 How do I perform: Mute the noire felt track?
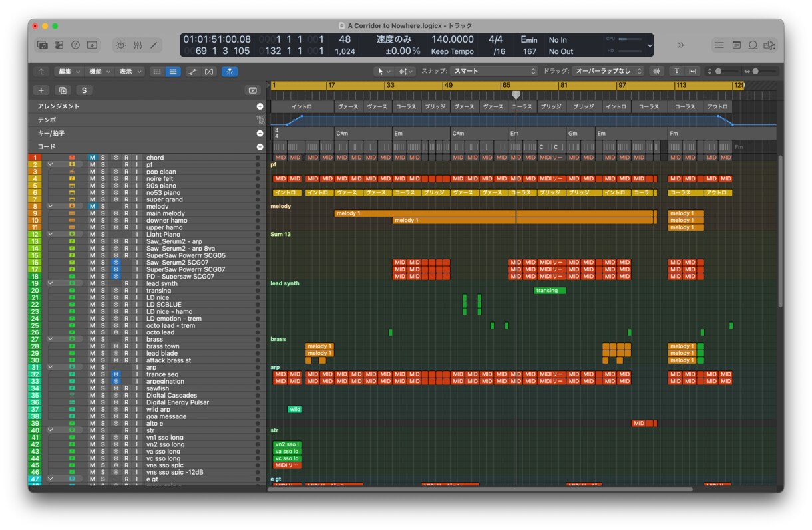pos(93,179)
